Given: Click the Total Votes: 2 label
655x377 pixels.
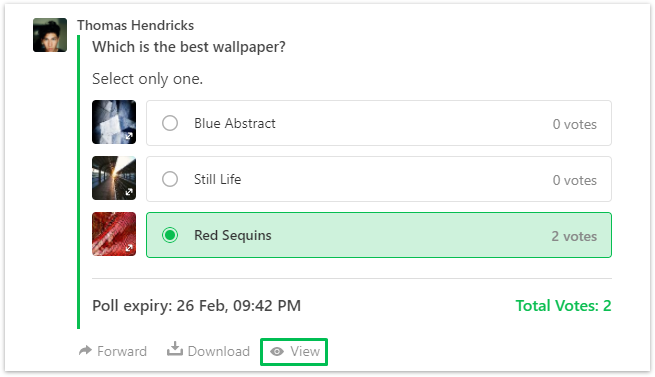Looking at the screenshot, I should (563, 306).
